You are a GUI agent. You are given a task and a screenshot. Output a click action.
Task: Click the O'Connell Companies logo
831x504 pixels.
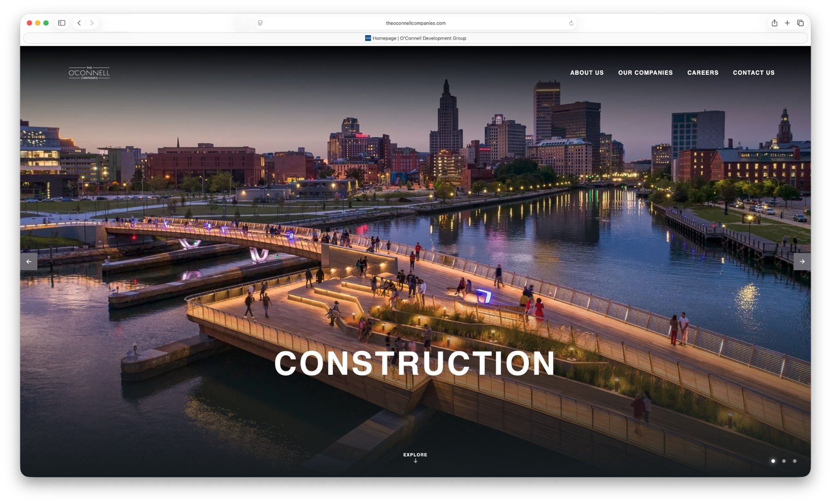pos(89,73)
